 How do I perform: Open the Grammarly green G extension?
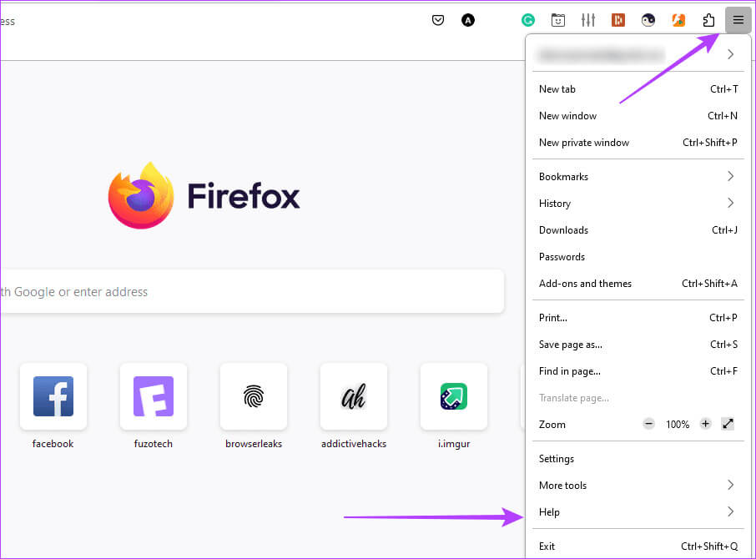(528, 20)
